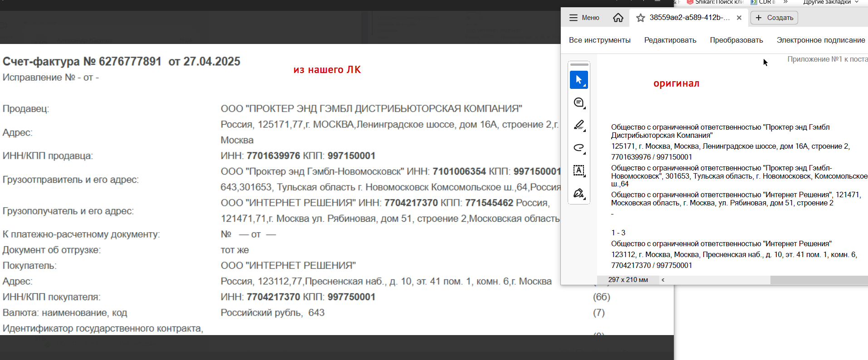
Task: Click the К платежно-расчетному документу: label
Action: click(81, 234)
